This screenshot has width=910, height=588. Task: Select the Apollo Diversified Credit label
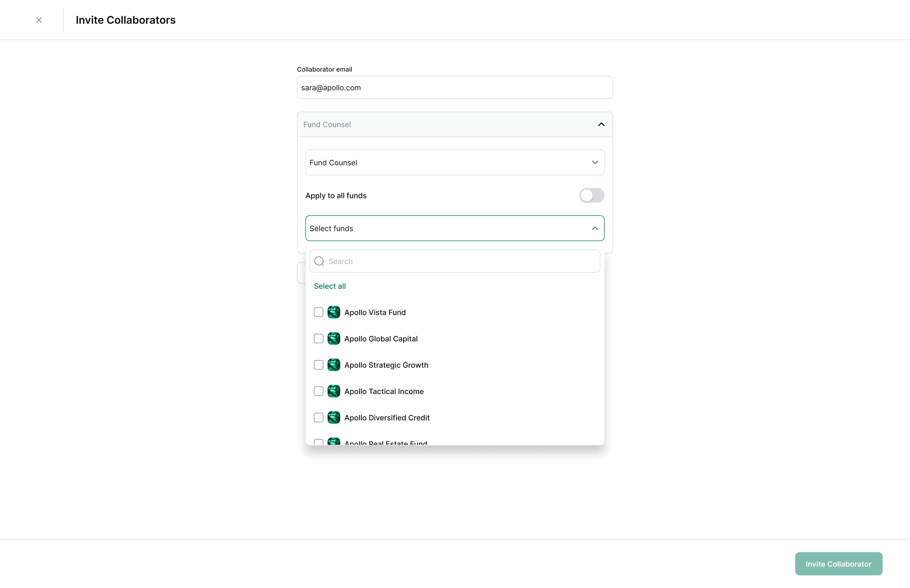coord(387,418)
